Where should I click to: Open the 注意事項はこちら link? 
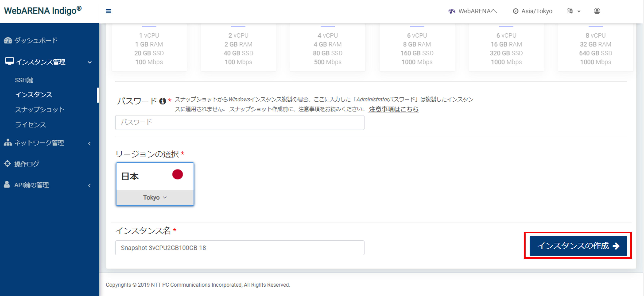tap(393, 109)
